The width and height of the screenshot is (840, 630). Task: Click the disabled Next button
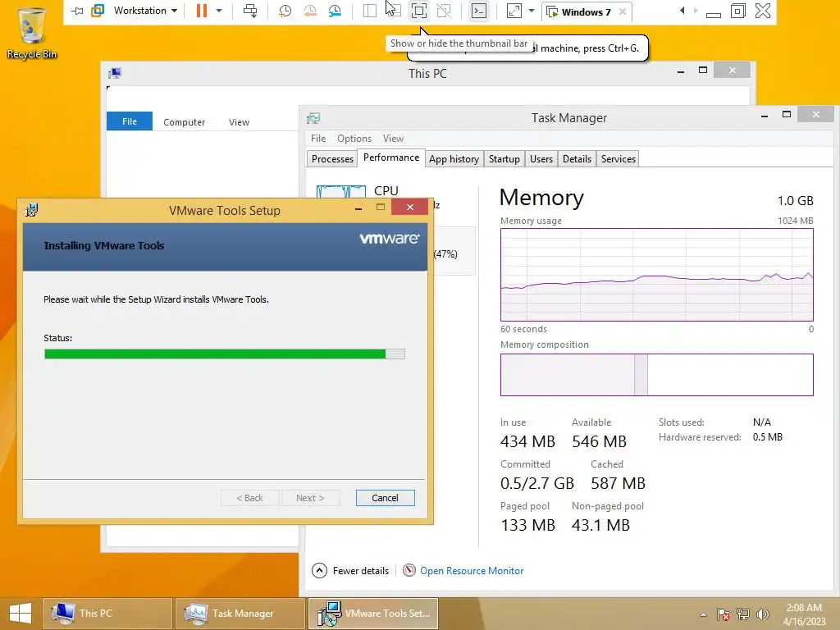pos(310,498)
